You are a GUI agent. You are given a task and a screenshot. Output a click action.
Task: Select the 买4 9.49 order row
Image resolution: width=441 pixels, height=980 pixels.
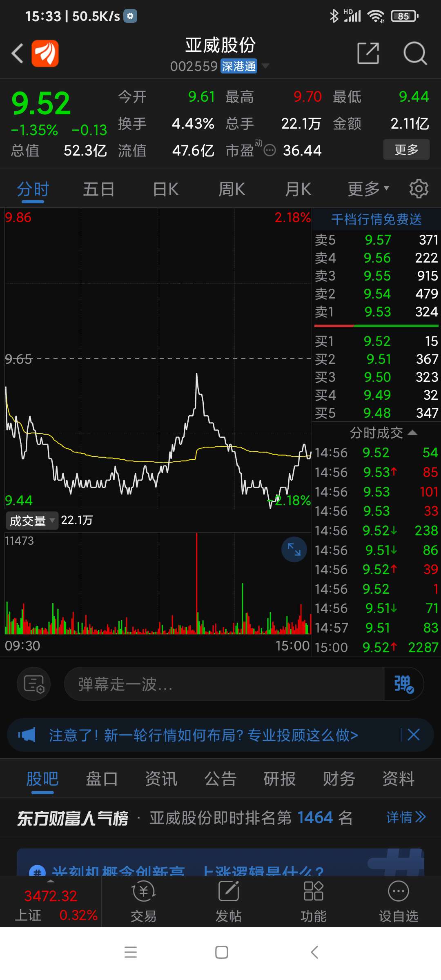(x=376, y=395)
